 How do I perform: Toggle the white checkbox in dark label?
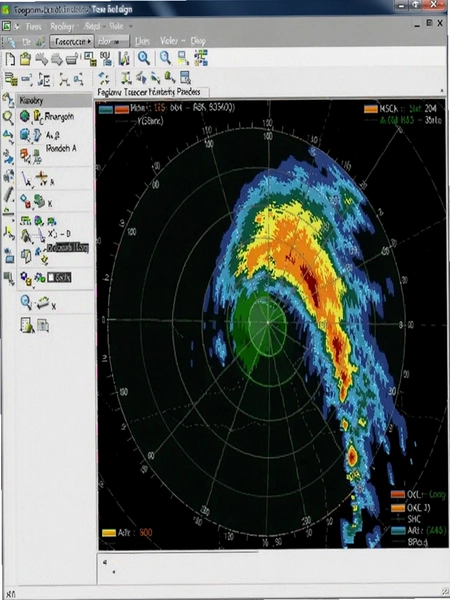pos(51,277)
